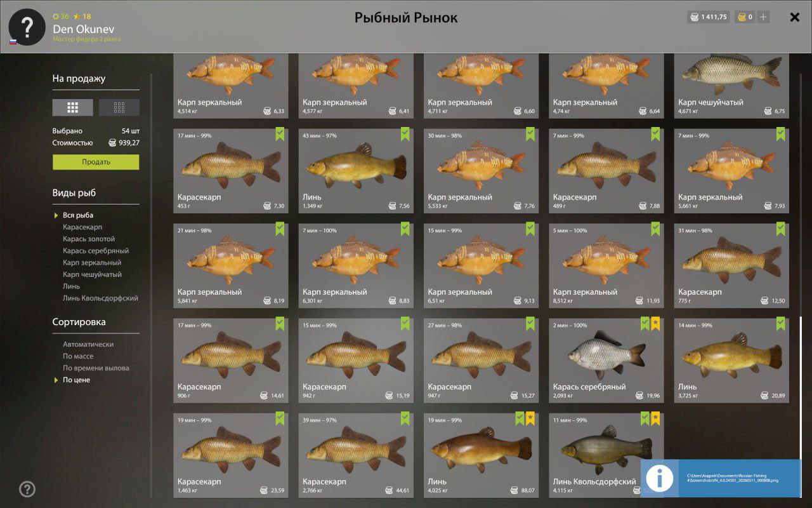Click the silver coins balance icon
The height and width of the screenshot is (508, 812).
coord(694,17)
